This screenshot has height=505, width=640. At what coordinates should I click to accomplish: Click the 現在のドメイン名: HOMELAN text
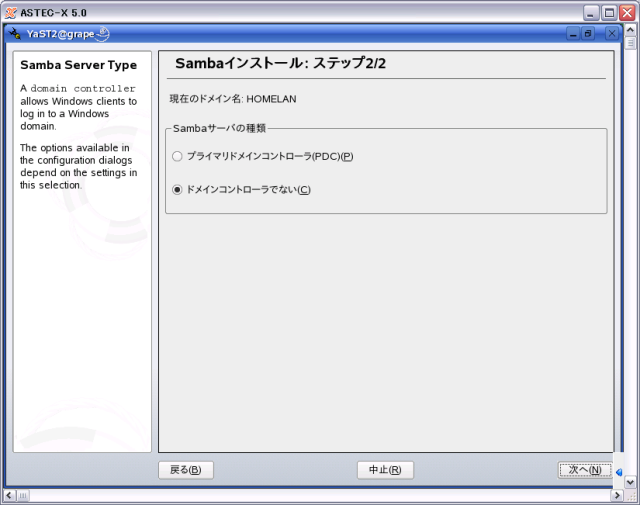pyautogui.click(x=233, y=99)
